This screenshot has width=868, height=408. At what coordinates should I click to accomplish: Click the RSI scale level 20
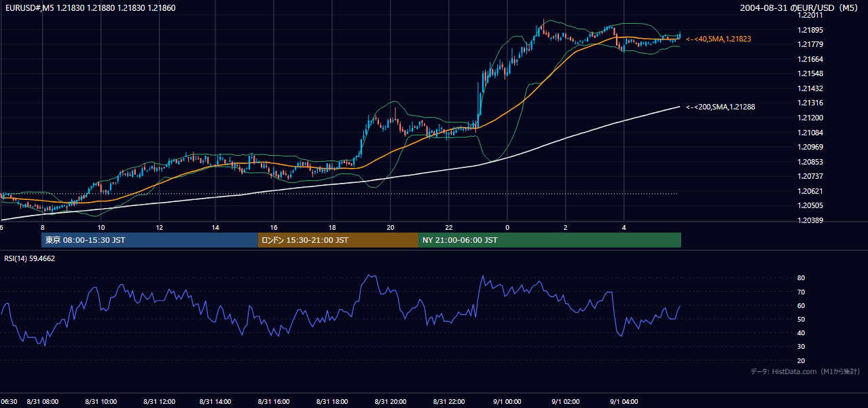point(801,360)
